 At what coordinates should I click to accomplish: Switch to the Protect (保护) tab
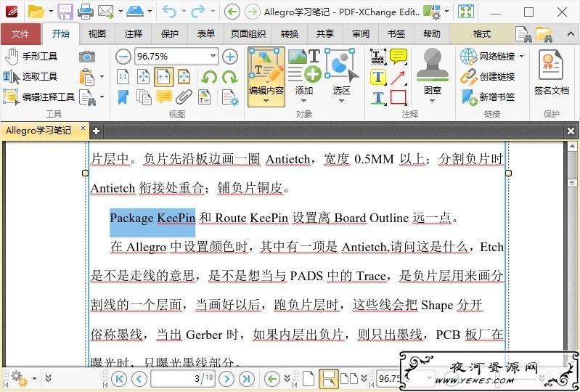pos(169,34)
